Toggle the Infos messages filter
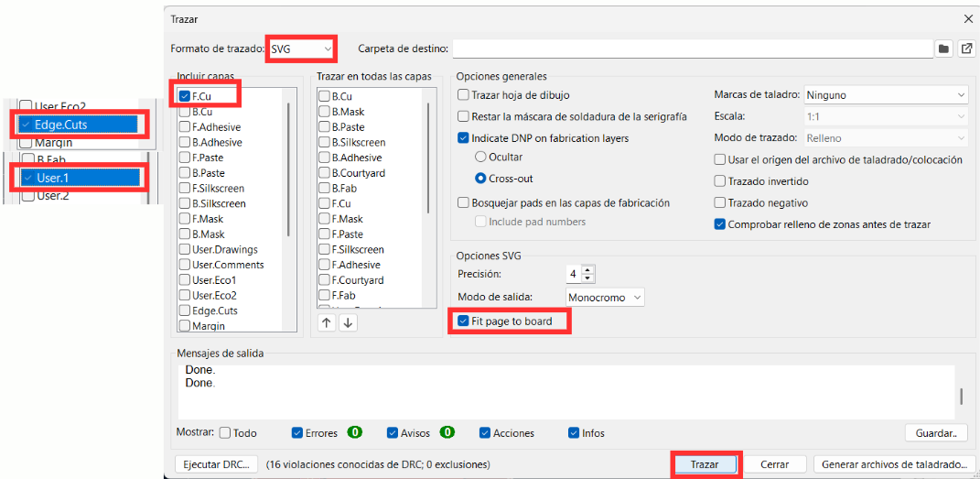 [574, 432]
